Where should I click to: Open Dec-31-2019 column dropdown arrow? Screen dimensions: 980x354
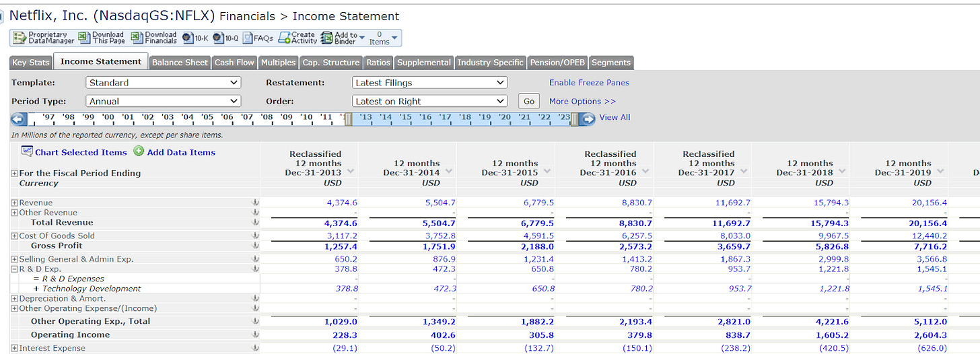(940, 171)
